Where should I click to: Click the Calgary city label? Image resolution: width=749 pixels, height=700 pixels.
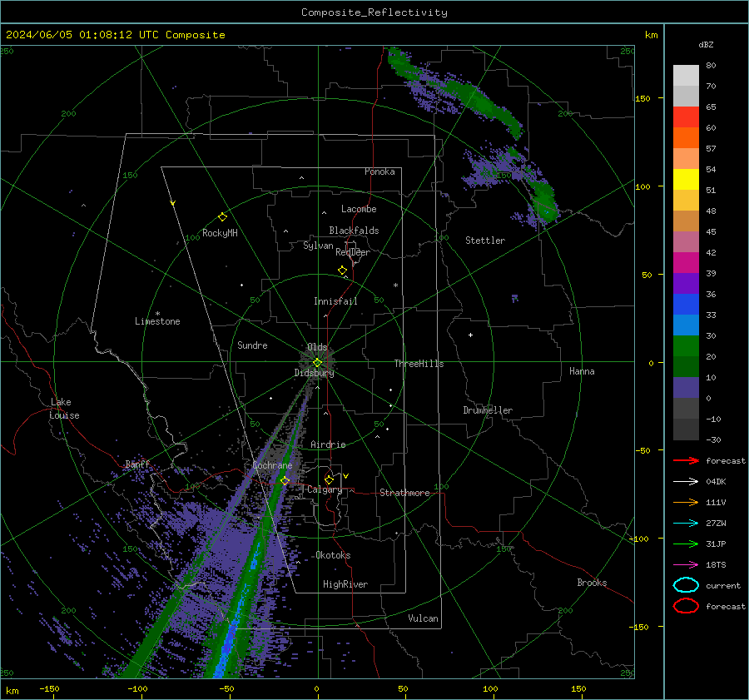(x=325, y=489)
